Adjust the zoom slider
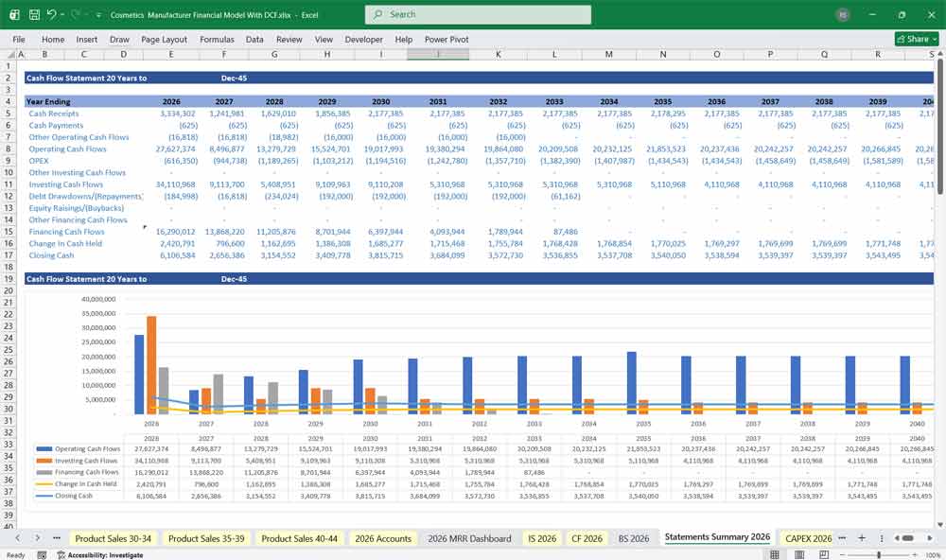Image resolution: width=946 pixels, height=560 pixels. 879,552
